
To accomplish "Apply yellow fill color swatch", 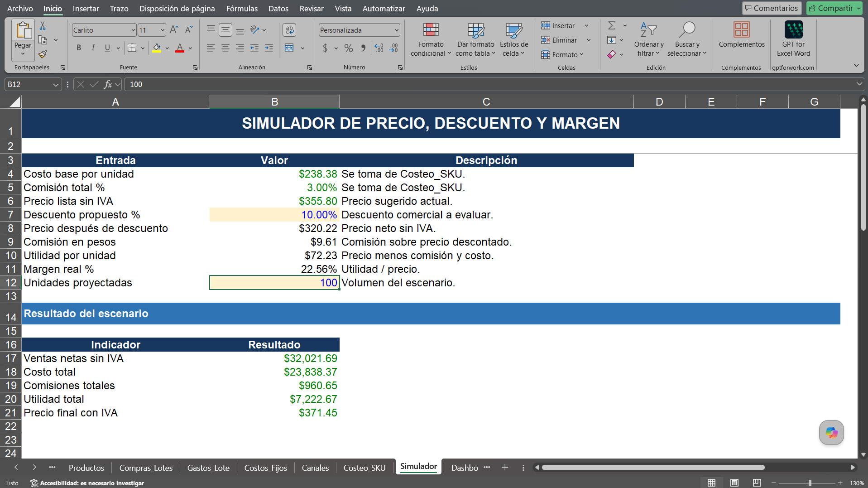I will pyautogui.click(x=157, y=48).
